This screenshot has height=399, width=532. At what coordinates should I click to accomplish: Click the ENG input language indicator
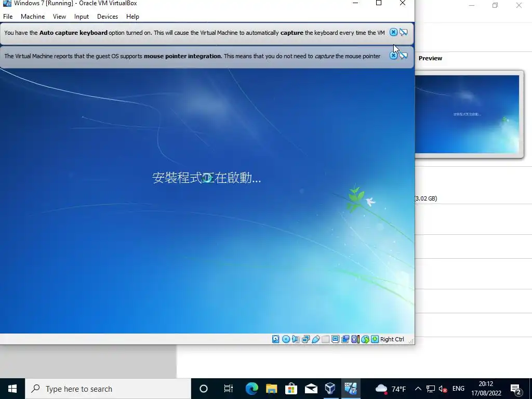click(458, 389)
